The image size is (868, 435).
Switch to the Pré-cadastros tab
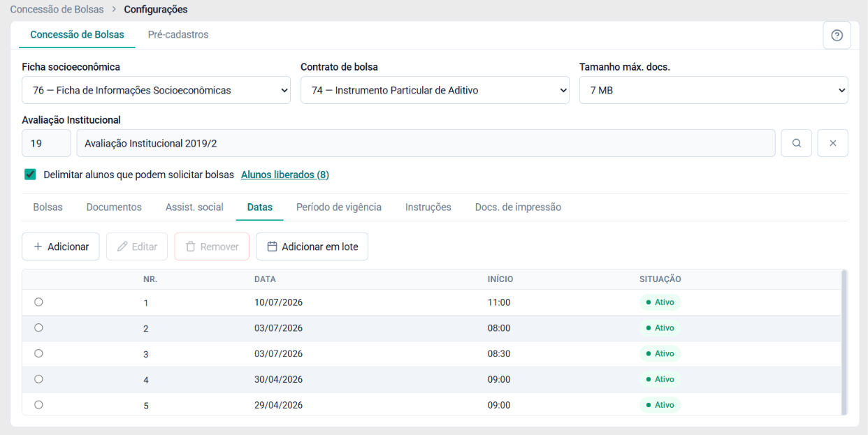point(178,34)
